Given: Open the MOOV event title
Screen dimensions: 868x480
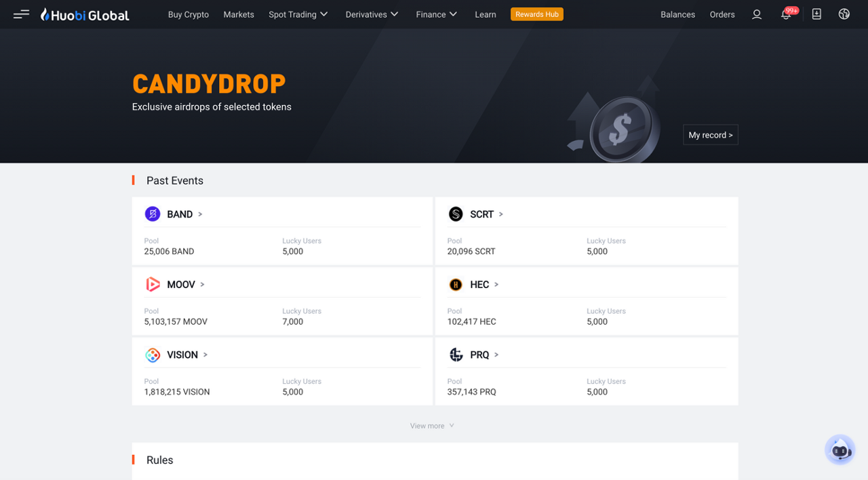Looking at the screenshot, I should tap(181, 285).
